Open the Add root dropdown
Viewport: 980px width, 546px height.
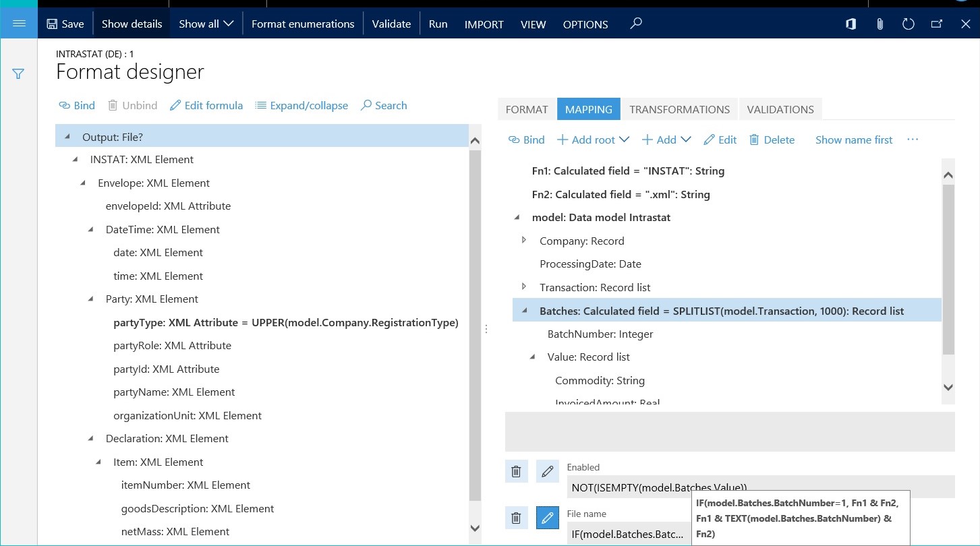coord(593,140)
